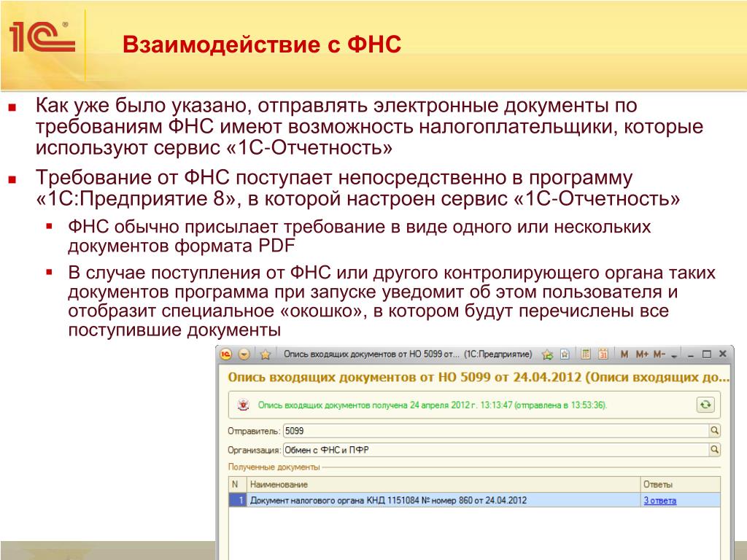Click the history page-with-star icon
Screen dimensions: 747x560
[565, 354]
